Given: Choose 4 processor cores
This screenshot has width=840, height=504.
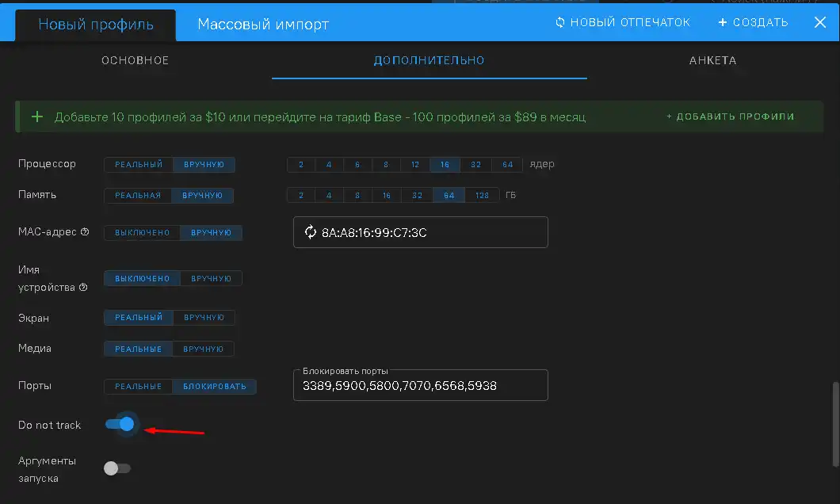Looking at the screenshot, I should click(x=329, y=164).
